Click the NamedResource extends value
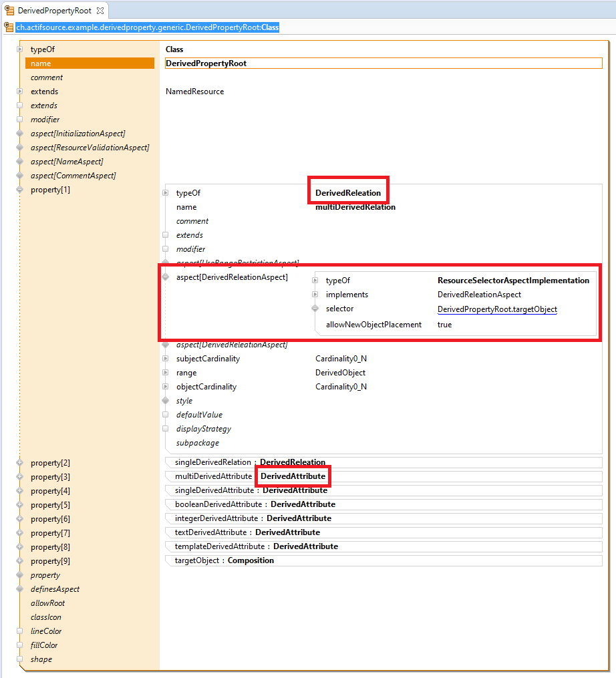 pos(194,92)
